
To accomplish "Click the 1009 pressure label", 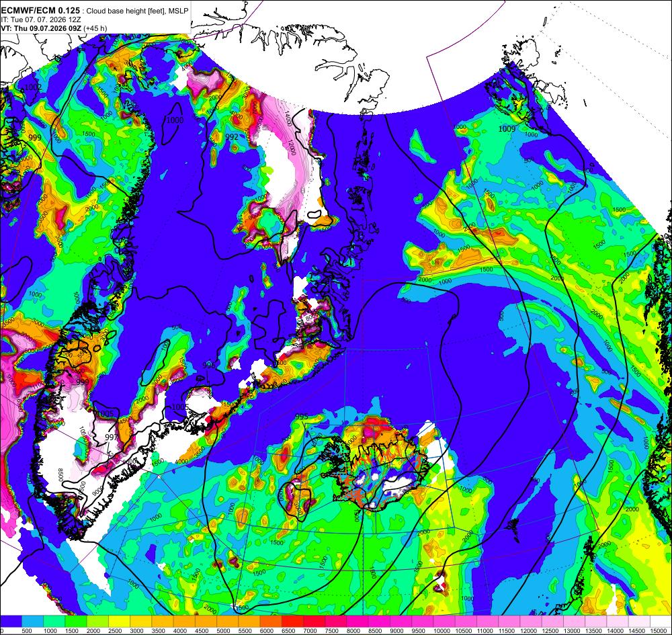I will [x=507, y=128].
